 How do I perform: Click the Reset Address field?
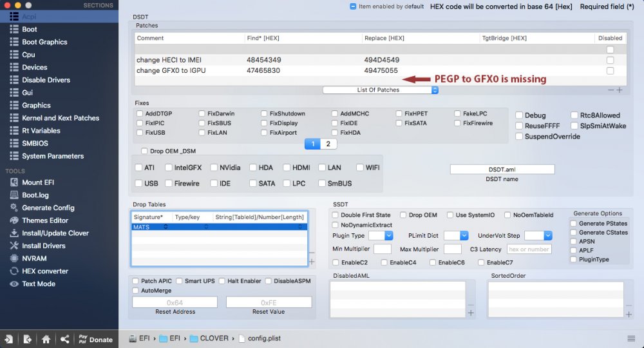175,302
